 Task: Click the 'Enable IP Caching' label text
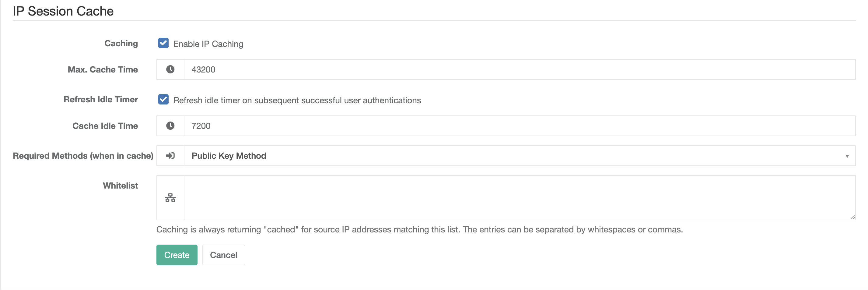[208, 44]
